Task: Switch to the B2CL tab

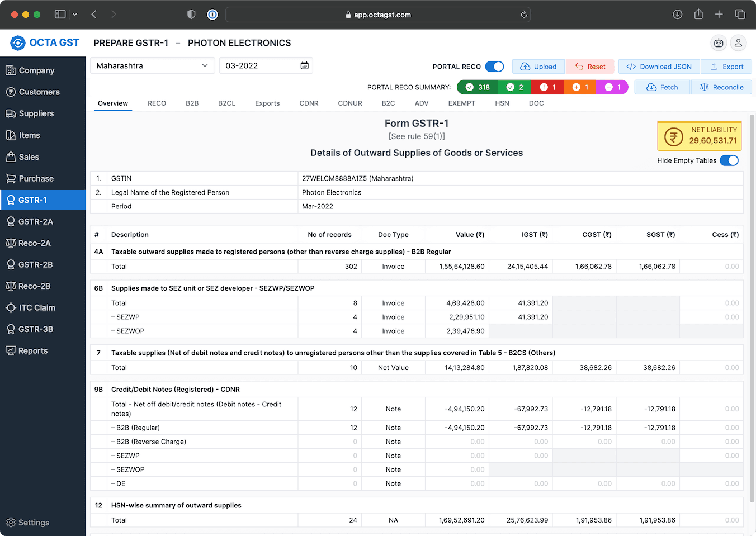Action: (x=226, y=103)
